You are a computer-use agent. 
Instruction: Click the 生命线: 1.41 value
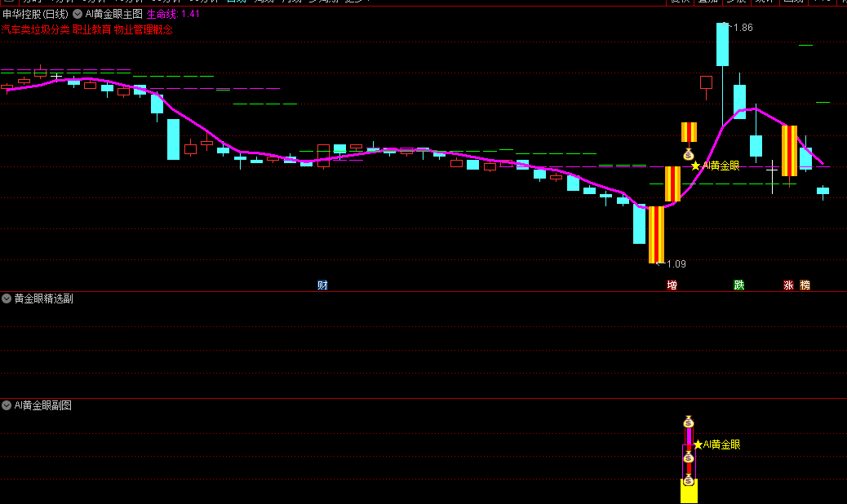pos(173,14)
